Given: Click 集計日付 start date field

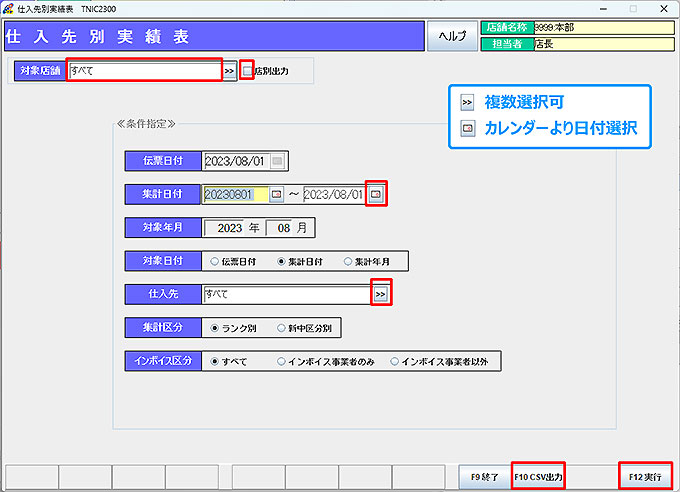Looking at the screenshot, I should [x=236, y=194].
